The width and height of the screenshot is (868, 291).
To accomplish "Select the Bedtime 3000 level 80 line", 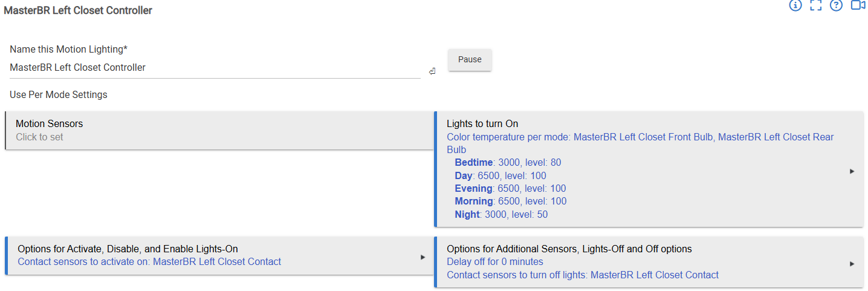I will pyautogui.click(x=508, y=163).
